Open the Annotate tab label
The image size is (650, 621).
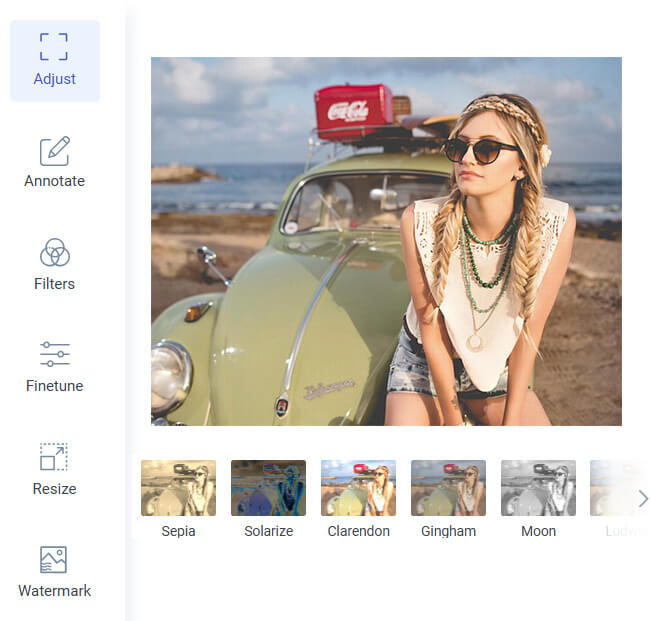[x=54, y=181]
